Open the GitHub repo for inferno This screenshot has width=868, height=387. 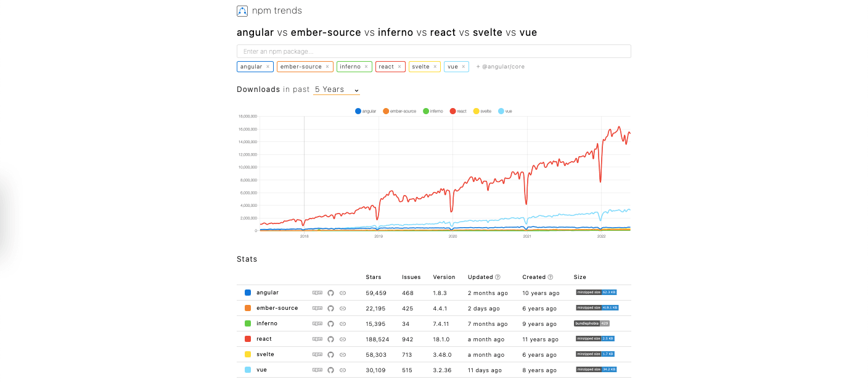[330, 323]
